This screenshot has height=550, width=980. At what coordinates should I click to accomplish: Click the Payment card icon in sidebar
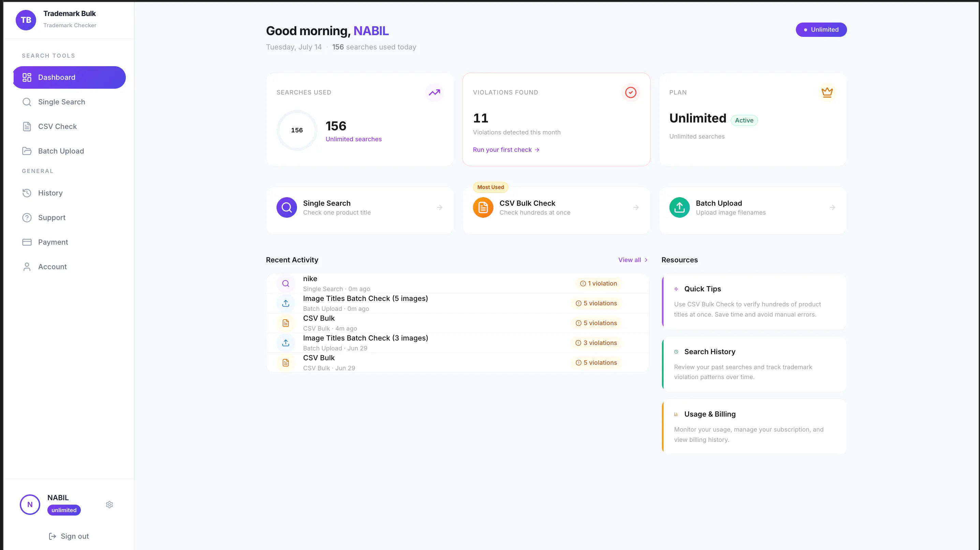coord(27,242)
